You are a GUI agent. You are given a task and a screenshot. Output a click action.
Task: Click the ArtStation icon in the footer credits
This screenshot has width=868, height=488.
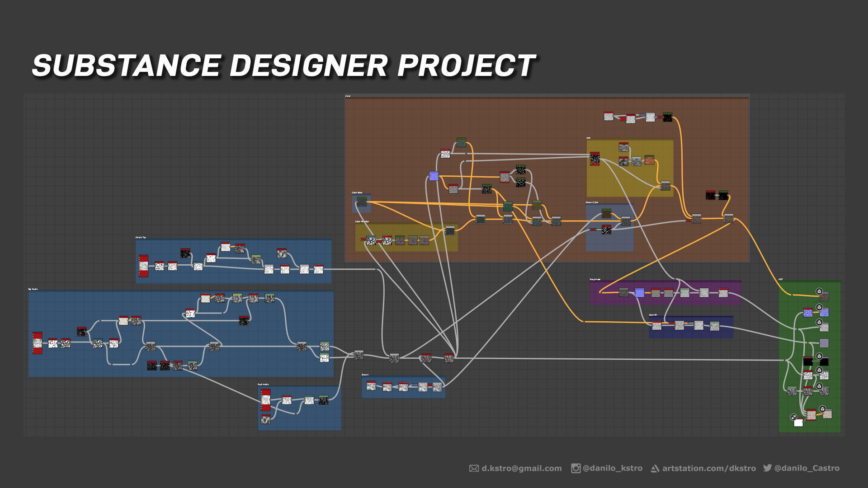tap(655, 469)
